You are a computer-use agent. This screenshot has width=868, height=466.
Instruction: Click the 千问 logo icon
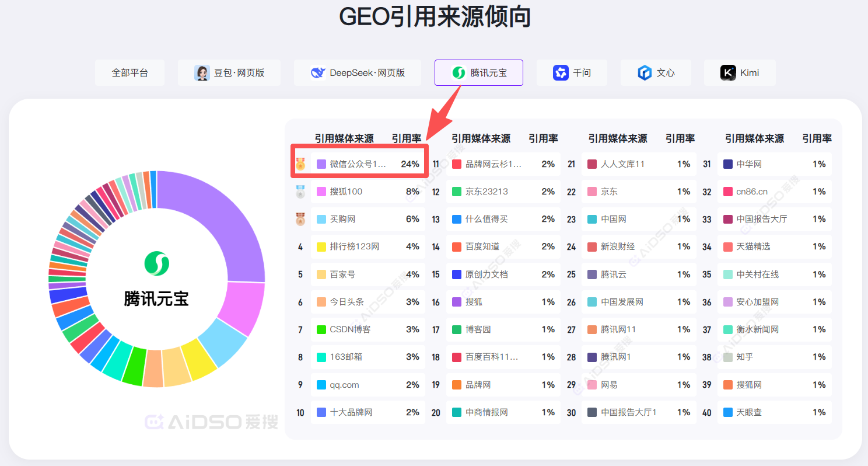(x=561, y=73)
